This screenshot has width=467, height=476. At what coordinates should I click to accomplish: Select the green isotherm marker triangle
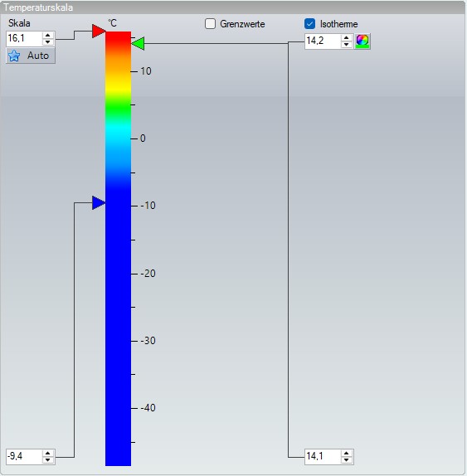[138, 43]
